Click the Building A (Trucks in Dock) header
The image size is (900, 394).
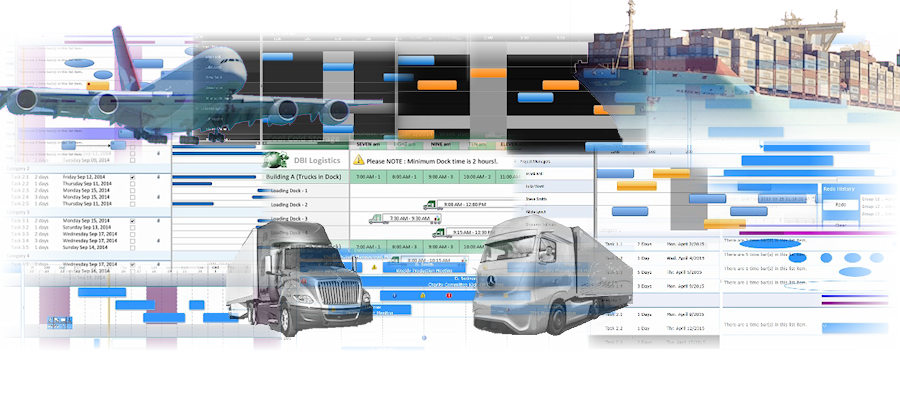coord(304,176)
